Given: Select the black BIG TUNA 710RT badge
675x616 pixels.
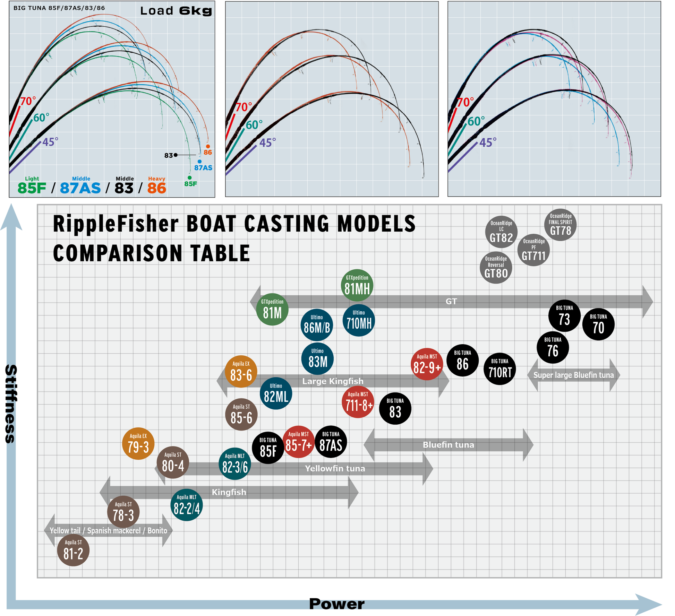Looking at the screenshot, I should pos(500,369).
